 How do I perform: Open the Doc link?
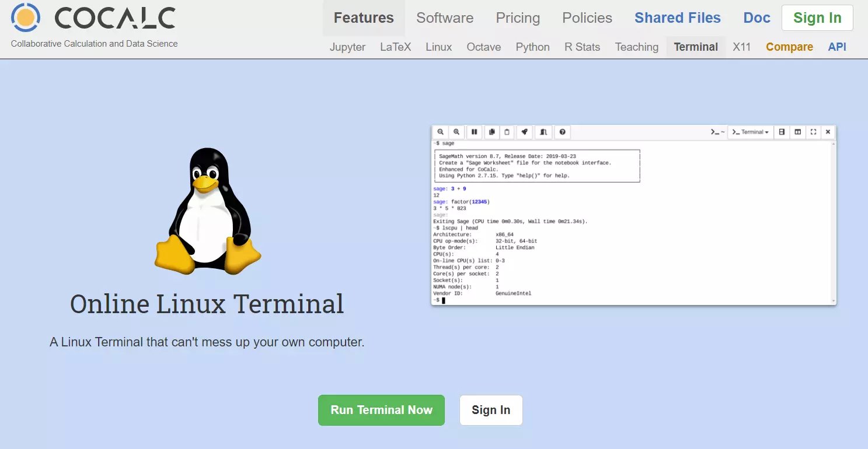click(757, 18)
